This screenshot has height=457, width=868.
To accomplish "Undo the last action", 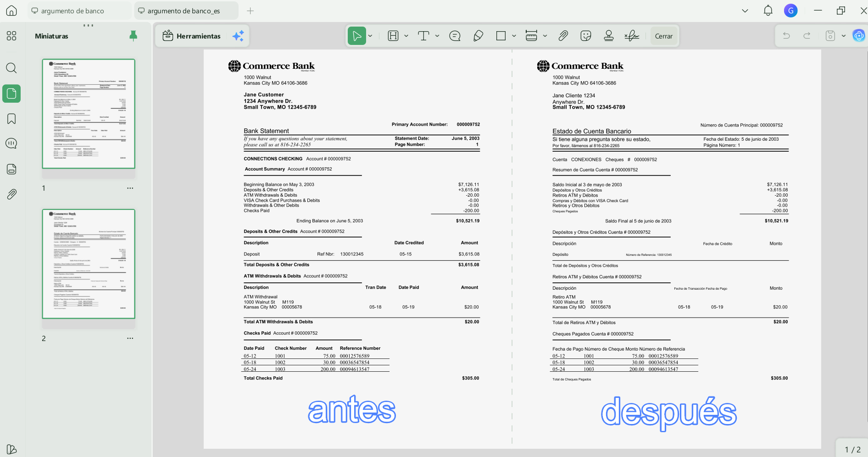I will [786, 36].
